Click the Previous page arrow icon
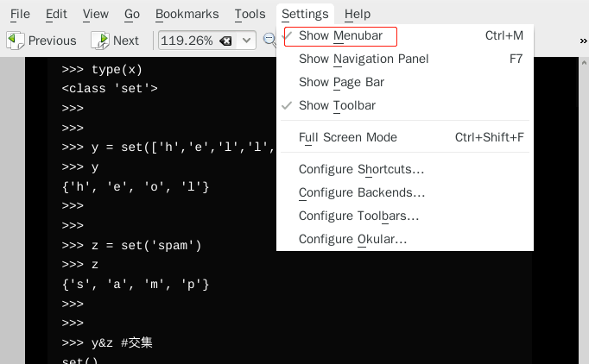This screenshot has height=364, width=589. click(x=15, y=41)
